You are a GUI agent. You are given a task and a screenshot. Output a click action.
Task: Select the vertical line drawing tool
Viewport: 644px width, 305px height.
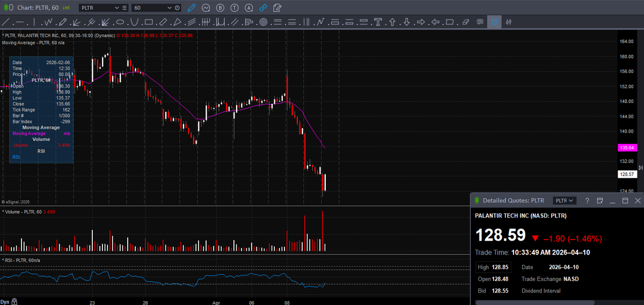tap(34, 22)
